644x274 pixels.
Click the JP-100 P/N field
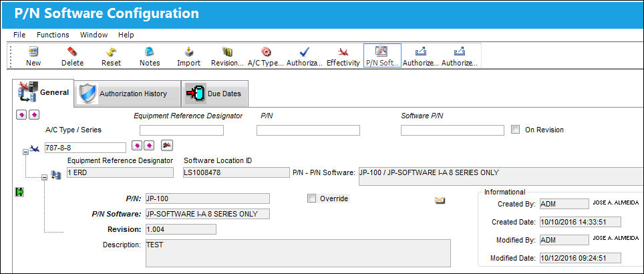(x=207, y=199)
